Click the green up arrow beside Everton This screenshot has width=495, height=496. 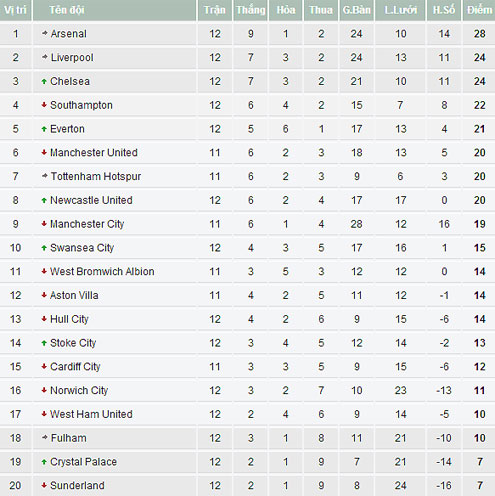tap(44, 129)
